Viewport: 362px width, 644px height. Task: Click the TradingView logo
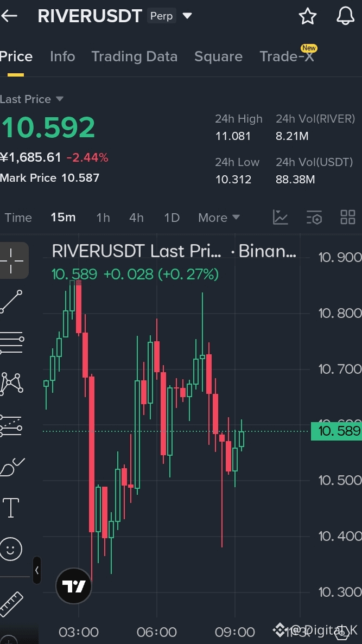click(74, 586)
